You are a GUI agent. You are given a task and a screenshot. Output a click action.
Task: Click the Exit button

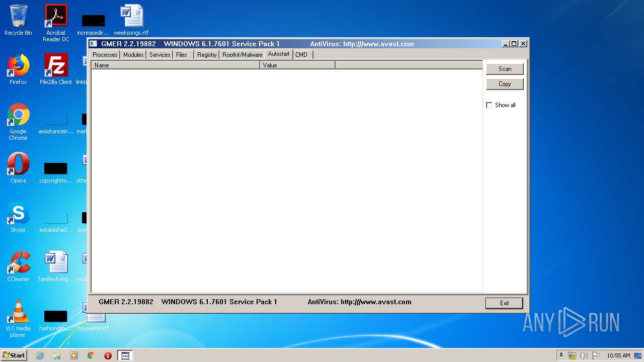pyautogui.click(x=504, y=303)
